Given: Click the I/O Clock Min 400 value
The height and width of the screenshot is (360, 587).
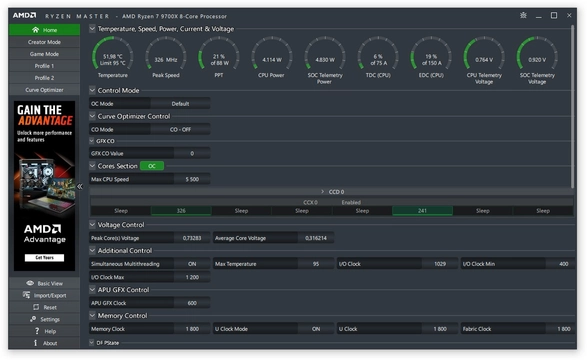Looking at the screenshot, I should 561,264.
